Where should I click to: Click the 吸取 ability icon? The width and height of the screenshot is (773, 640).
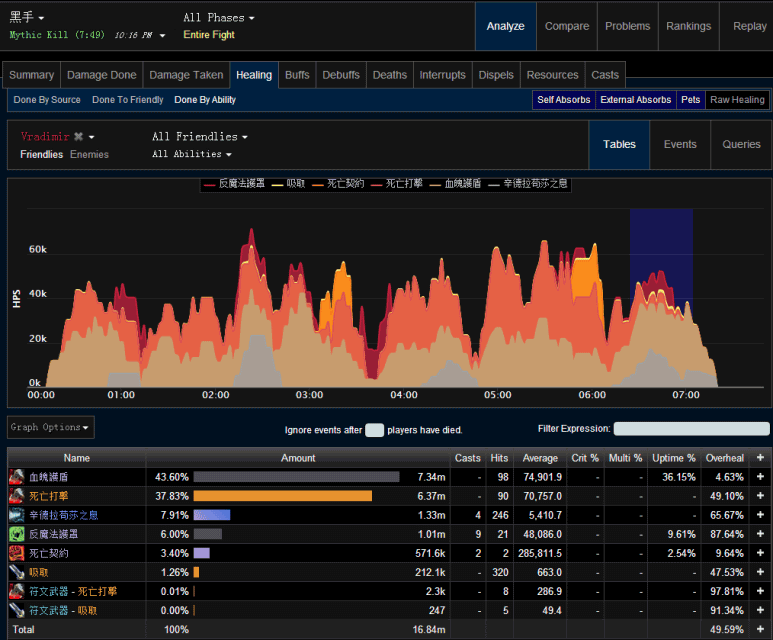click(x=17, y=572)
